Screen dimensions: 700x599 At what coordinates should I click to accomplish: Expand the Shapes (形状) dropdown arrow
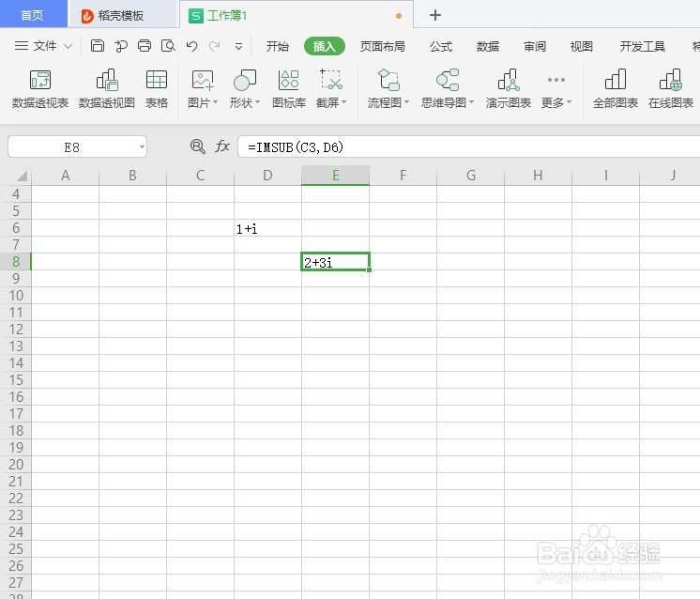point(258,102)
